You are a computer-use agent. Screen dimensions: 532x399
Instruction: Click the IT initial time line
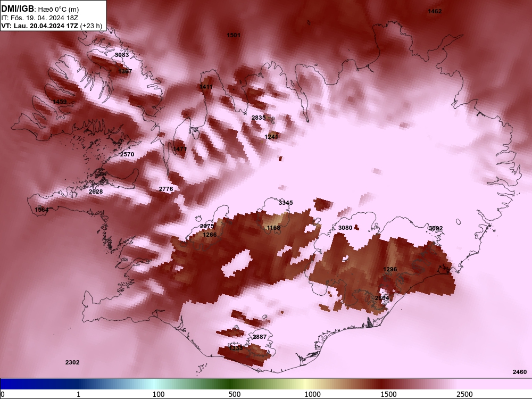click(40, 18)
